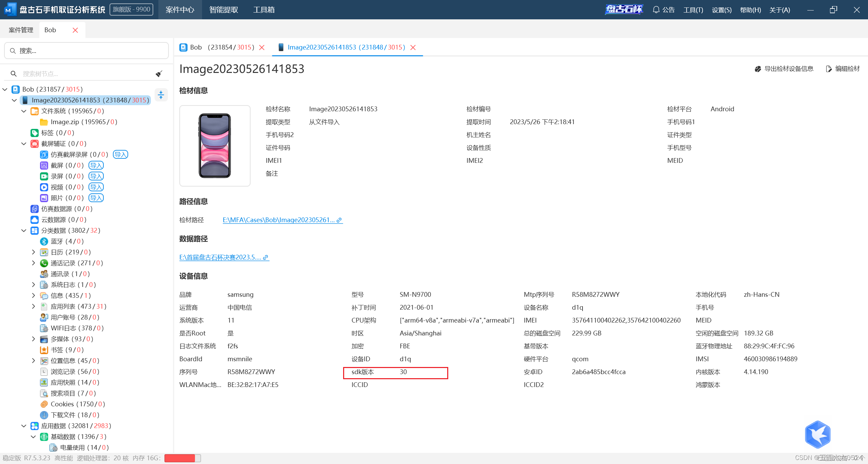Click the 云数据源 cloud icon
The height and width of the screenshot is (464, 868).
pyautogui.click(x=35, y=220)
